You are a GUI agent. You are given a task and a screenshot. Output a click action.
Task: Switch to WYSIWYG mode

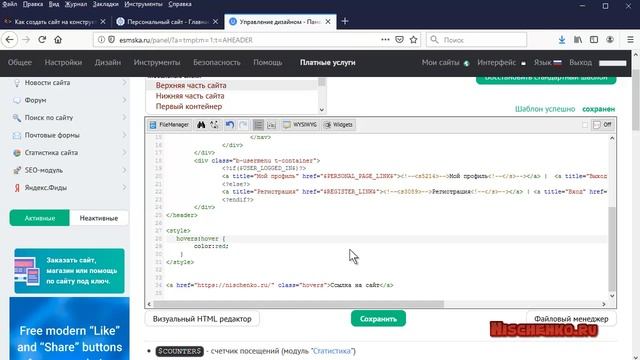[300, 124]
